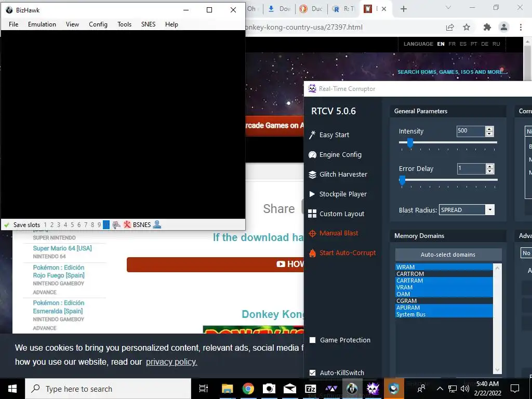The width and height of the screenshot is (532, 399).
Task: Click Windows taskbar search box
Action: (108, 389)
